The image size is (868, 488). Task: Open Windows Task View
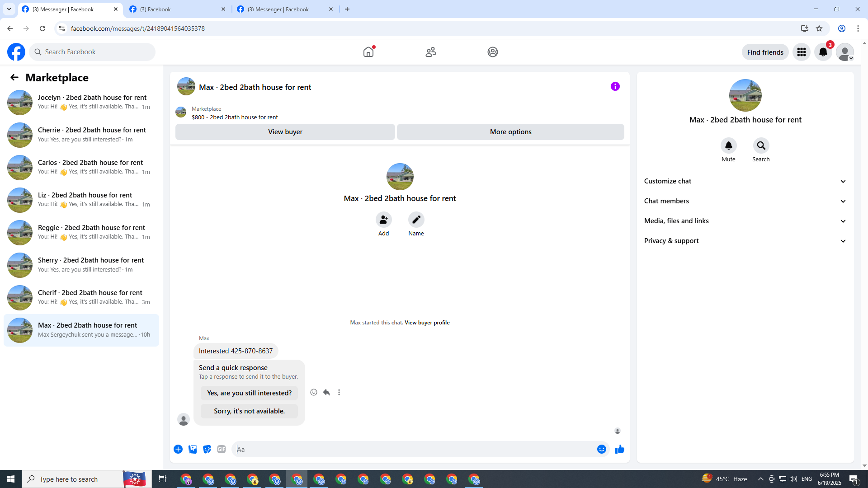[x=163, y=479]
